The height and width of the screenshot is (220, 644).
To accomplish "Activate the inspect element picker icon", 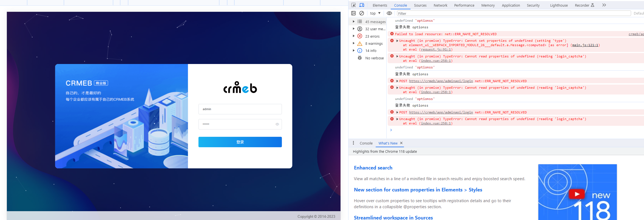I will point(353,5).
